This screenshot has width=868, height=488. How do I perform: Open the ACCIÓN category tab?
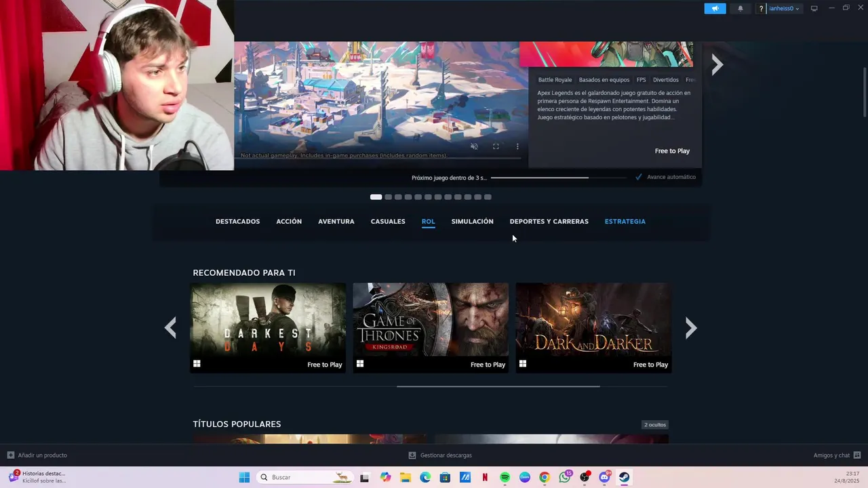(289, 222)
